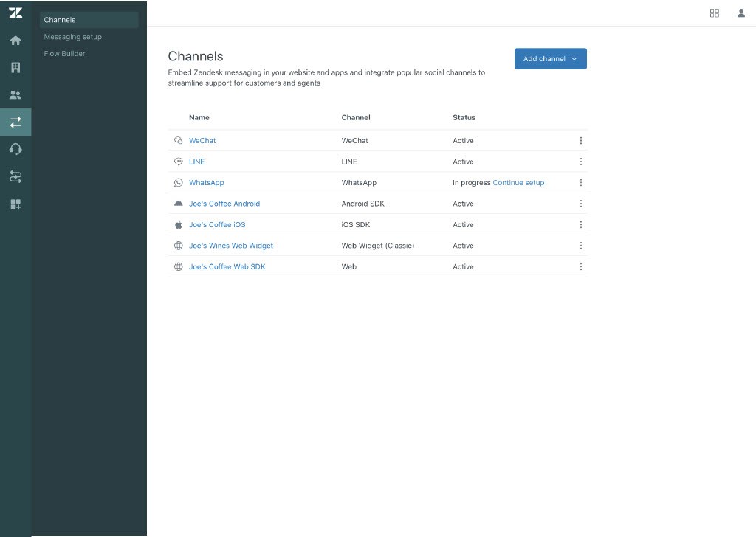756x537 pixels.
Task: Click the LINE row icon
Action: 179,162
